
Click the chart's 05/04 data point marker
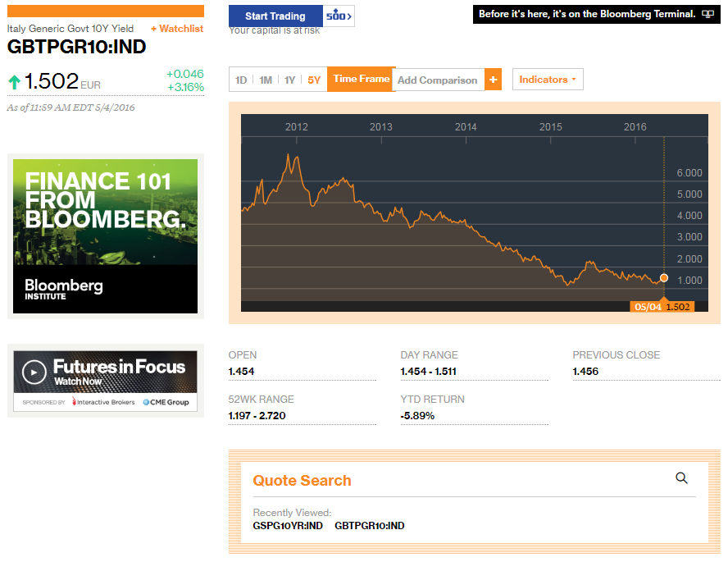(x=664, y=278)
